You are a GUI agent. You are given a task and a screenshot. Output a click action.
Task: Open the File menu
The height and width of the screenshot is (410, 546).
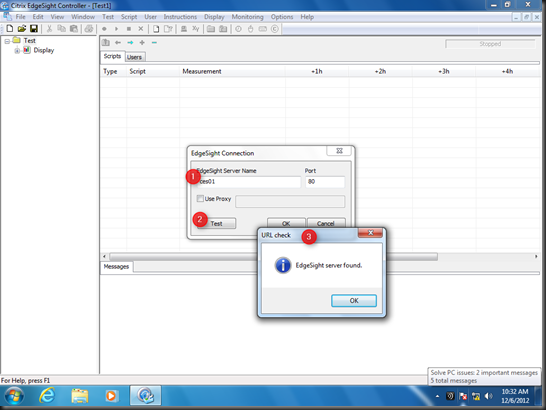[x=20, y=17]
